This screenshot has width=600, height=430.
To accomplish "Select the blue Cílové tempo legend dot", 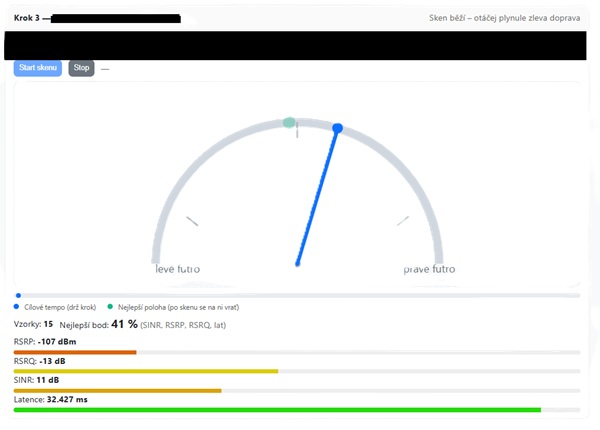I will [18, 308].
